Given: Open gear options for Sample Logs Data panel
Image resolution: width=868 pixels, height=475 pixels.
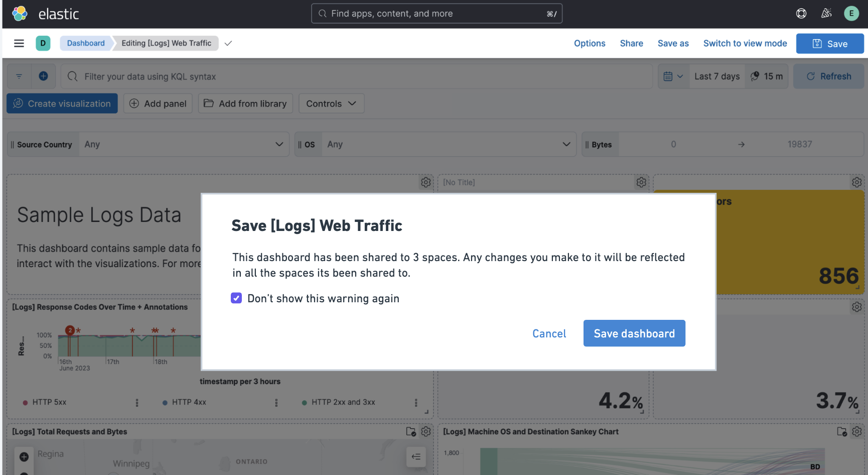Looking at the screenshot, I should tap(426, 182).
